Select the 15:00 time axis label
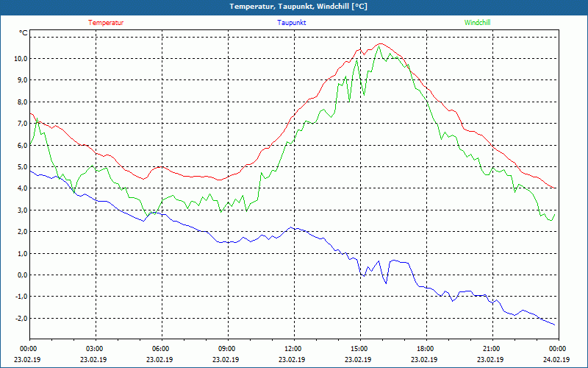 tap(359, 349)
